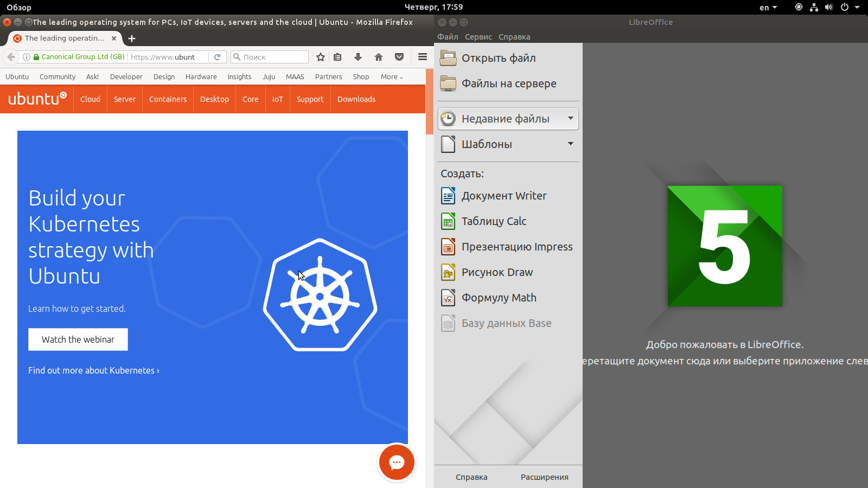Viewport: 868px width, 488px height.
Task: Open the Community link in top navigation
Action: (x=58, y=77)
